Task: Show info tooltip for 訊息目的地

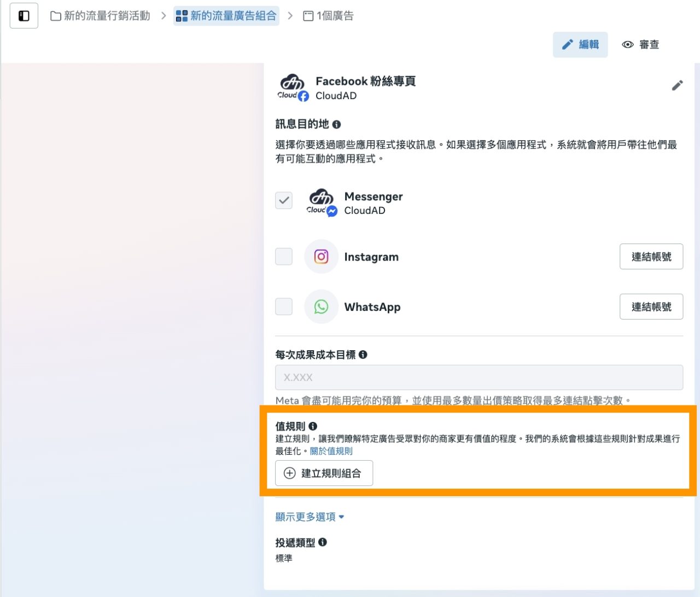Action: tap(336, 124)
